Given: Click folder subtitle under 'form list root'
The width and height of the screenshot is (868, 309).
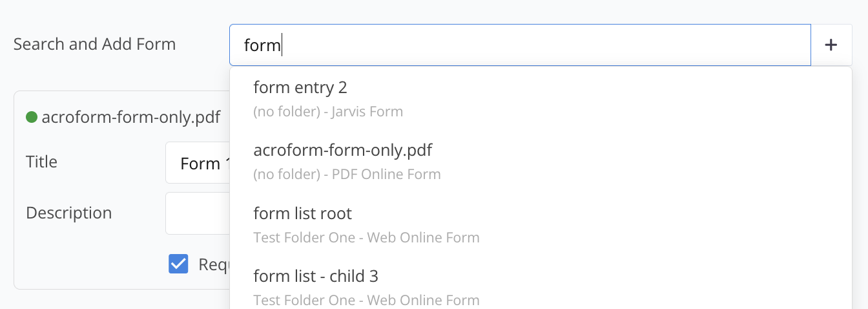Looking at the screenshot, I should [x=366, y=237].
